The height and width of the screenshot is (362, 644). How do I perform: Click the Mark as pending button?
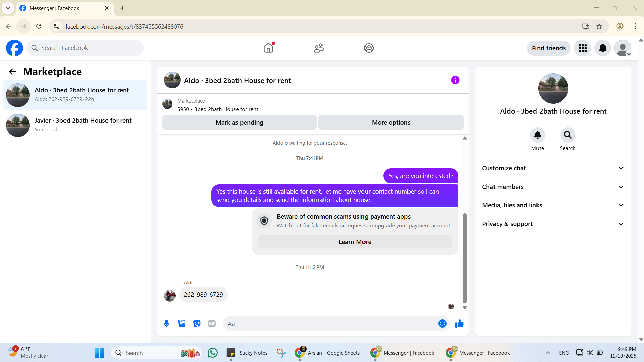(x=240, y=122)
